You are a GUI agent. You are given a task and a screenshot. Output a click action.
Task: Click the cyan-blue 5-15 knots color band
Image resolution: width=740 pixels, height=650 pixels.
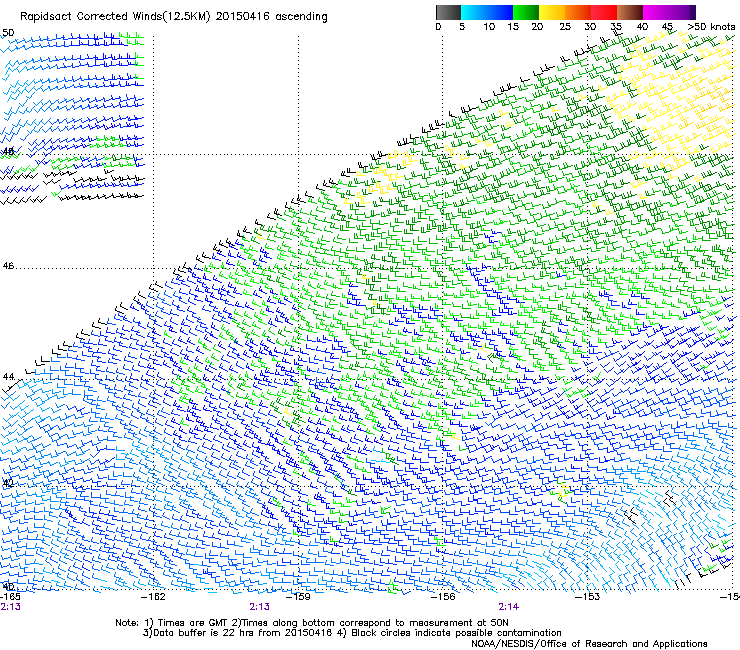[x=487, y=12]
